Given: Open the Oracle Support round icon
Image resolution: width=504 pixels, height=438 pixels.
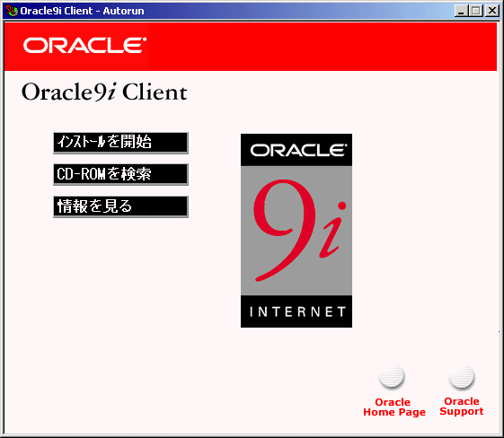Looking at the screenshot, I should tap(461, 377).
